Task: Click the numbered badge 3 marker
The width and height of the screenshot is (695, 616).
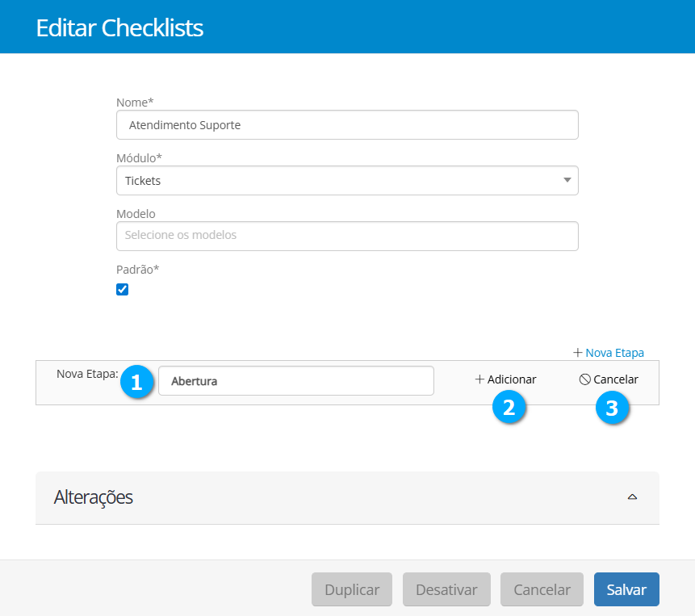Action: tap(612, 408)
